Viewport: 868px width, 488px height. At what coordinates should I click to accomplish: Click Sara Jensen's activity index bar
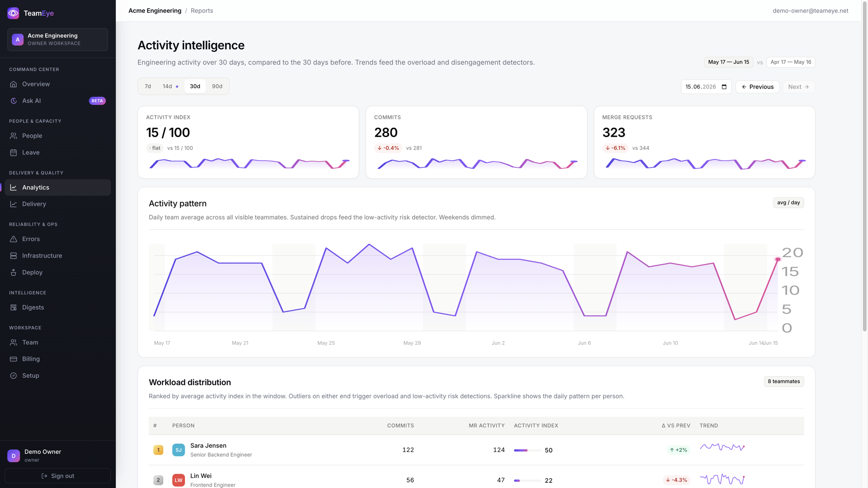527,450
